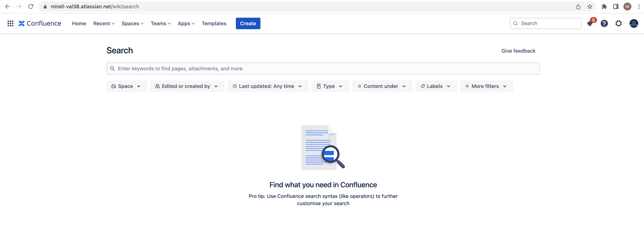Toggle the browser side panel icon

(615, 6)
